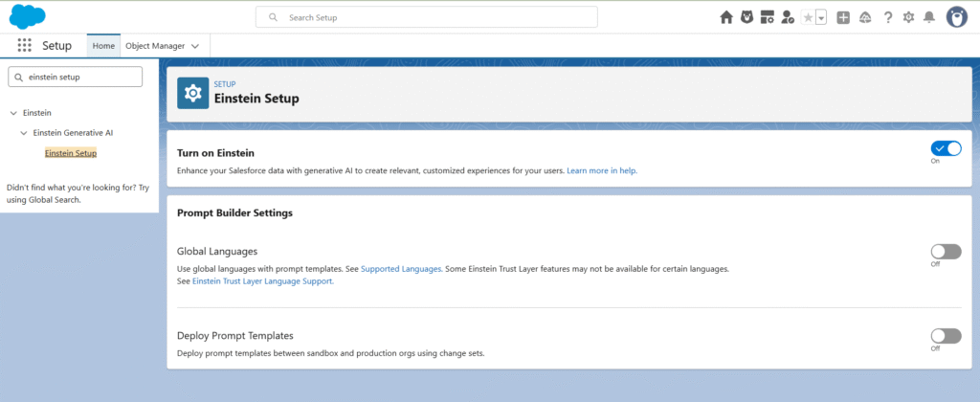Click the favorites star icon

[808, 17]
